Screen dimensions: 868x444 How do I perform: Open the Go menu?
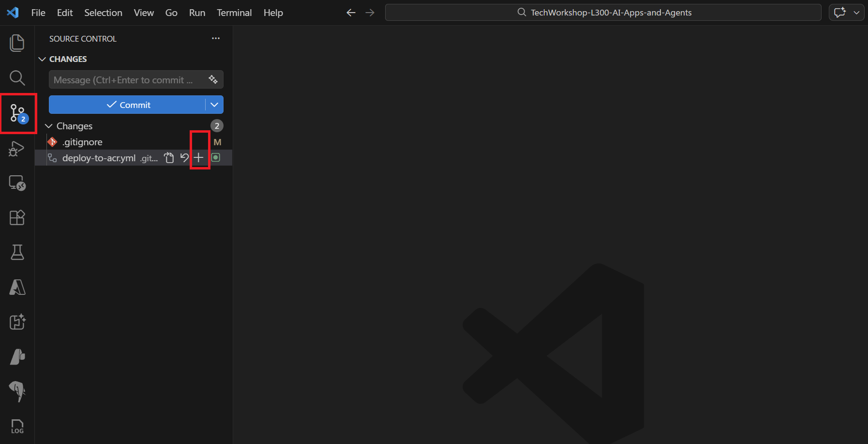[x=171, y=13]
